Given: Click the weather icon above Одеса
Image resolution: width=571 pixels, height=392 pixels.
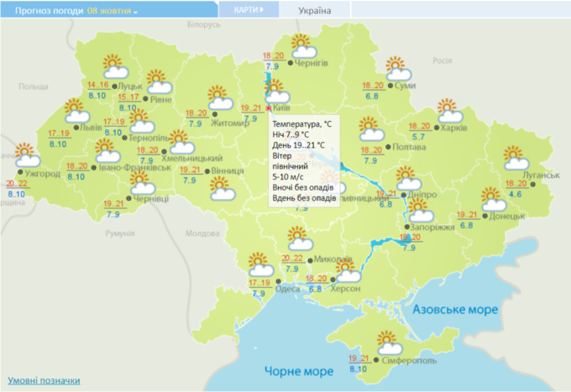Looking at the screenshot, I should click(260, 264).
